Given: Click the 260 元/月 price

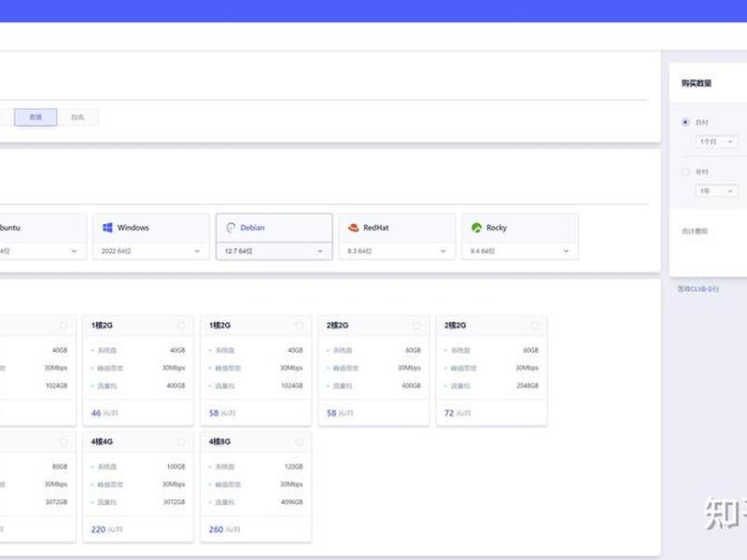Looking at the screenshot, I should point(224,529).
